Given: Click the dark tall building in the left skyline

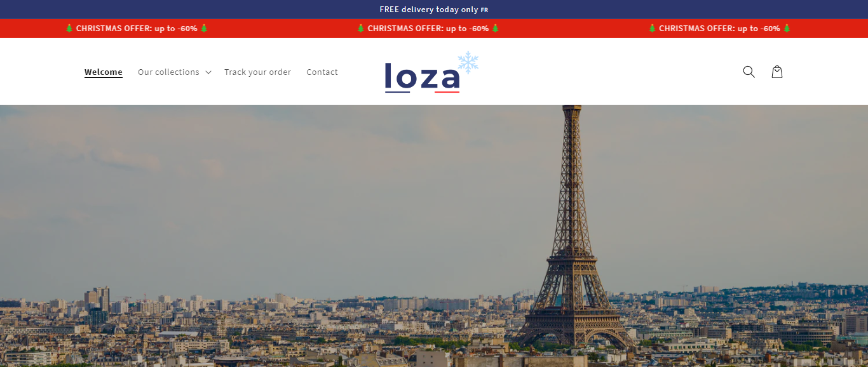Looking at the screenshot, I should coord(97,298).
